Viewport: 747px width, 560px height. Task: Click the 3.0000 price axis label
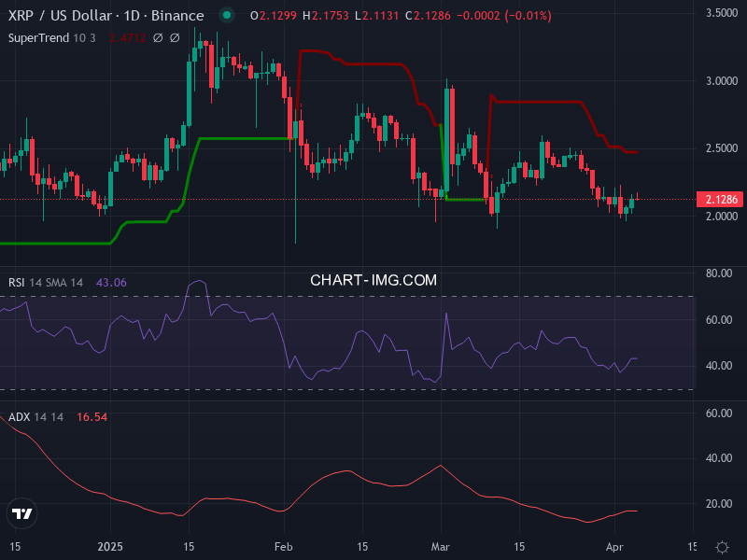(722, 81)
